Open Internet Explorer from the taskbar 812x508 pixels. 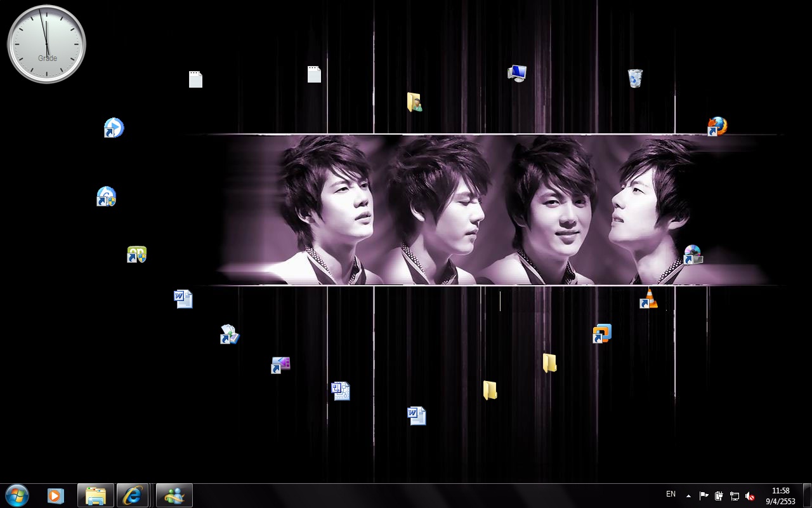pos(133,495)
